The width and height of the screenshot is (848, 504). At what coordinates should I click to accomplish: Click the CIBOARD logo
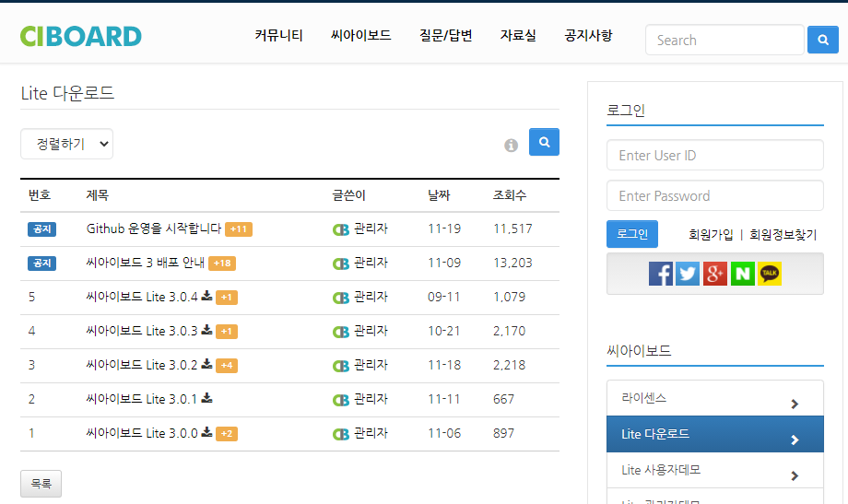coord(80,36)
